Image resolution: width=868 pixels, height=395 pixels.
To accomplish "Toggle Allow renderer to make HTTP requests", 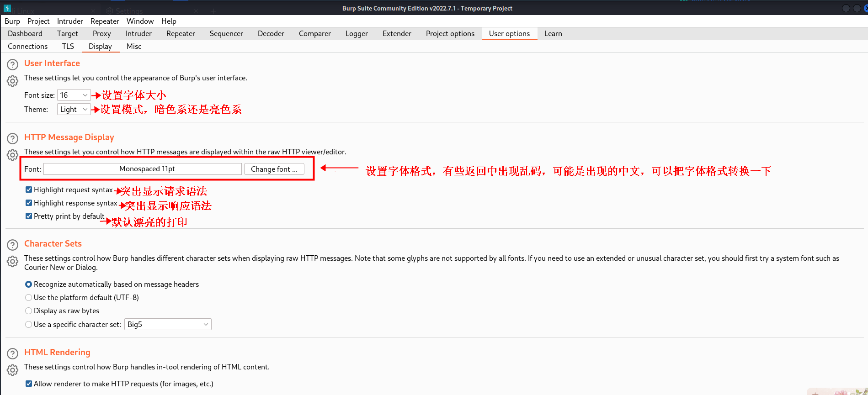I will point(29,384).
